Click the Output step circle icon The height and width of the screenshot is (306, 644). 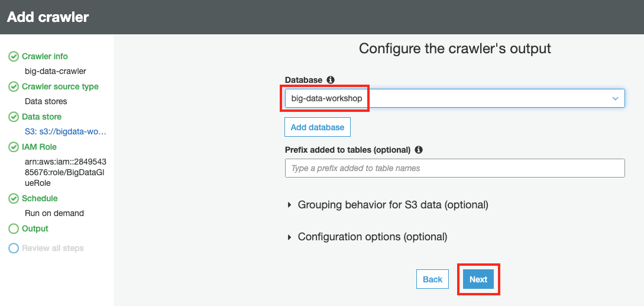click(x=14, y=229)
